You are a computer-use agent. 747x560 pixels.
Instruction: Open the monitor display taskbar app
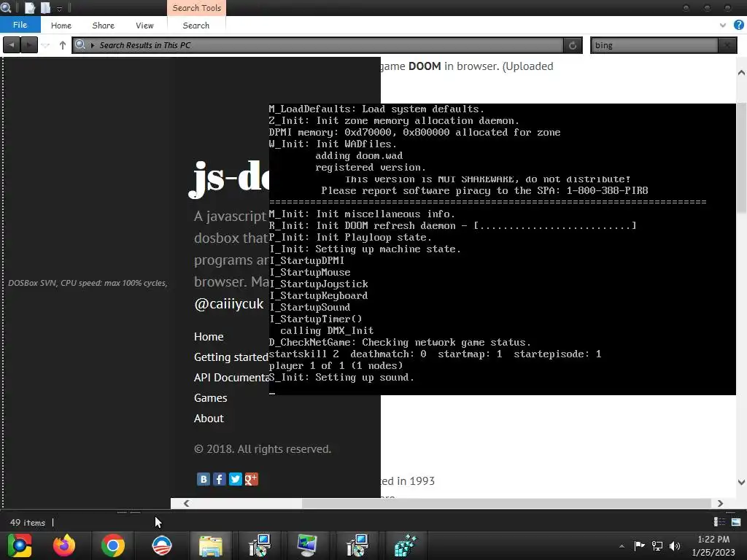click(307, 545)
